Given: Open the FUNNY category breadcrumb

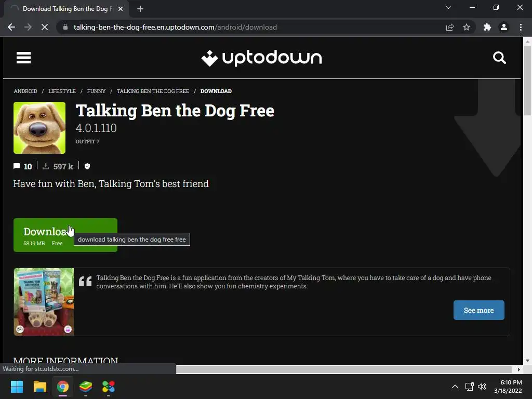Looking at the screenshot, I should [x=96, y=91].
